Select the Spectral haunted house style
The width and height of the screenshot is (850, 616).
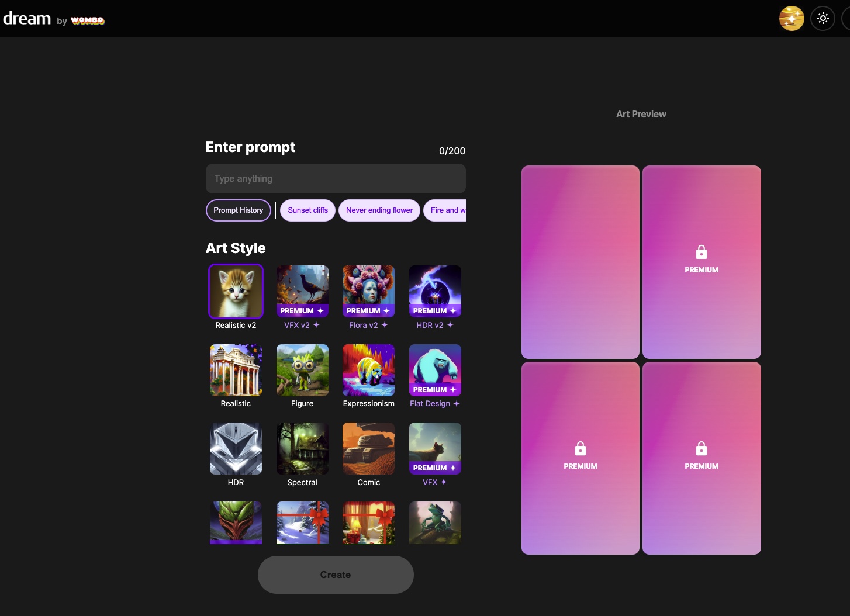[302, 448]
